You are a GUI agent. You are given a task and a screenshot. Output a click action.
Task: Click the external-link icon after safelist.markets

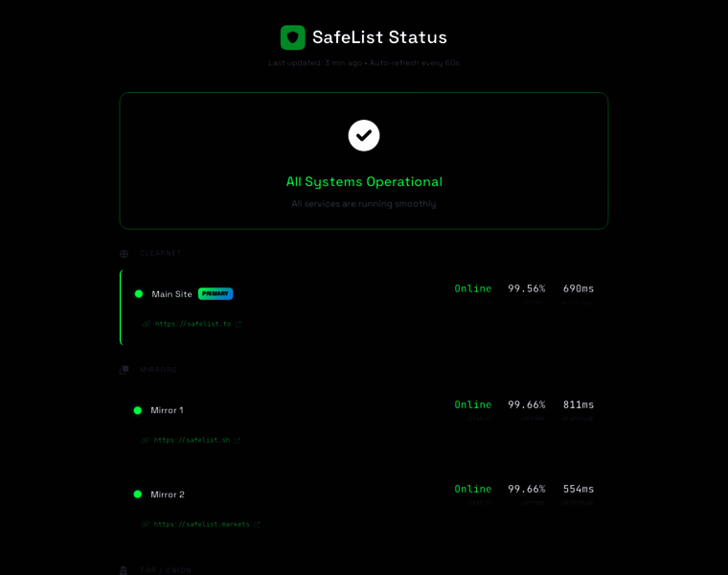[258, 525]
